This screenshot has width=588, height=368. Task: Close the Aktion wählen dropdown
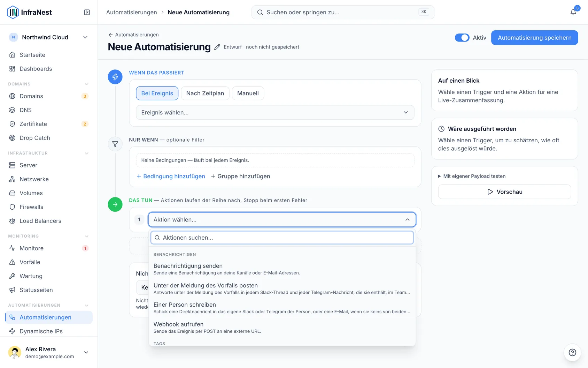coord(282,219)
